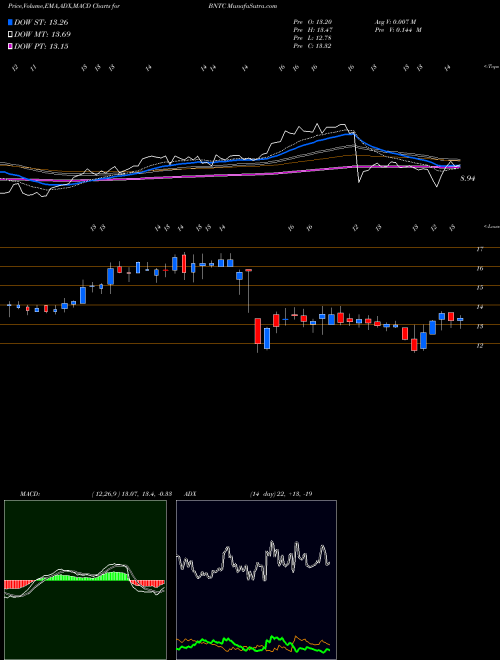
Task: Click the white DOW MT legend swatch
Action: (10, 35)
